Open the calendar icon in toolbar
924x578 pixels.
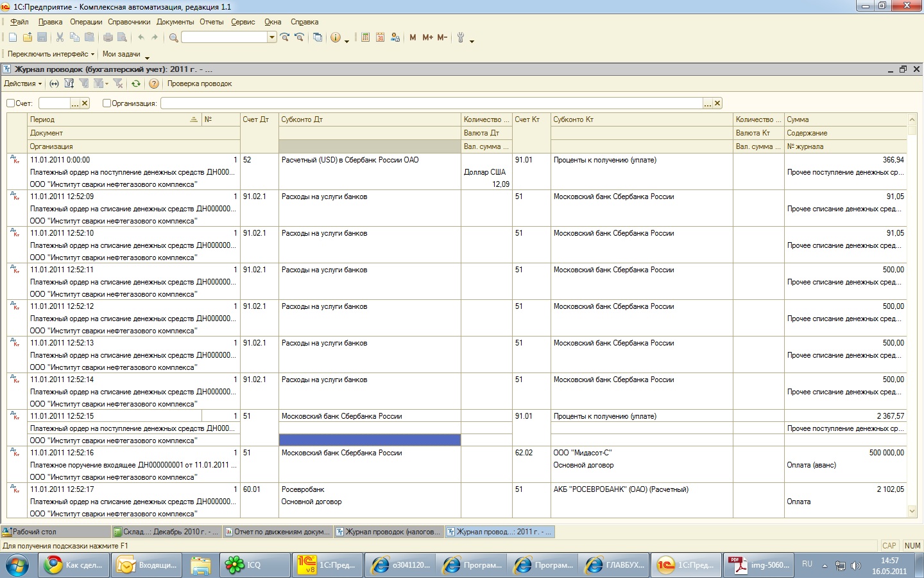click(380, 38)
